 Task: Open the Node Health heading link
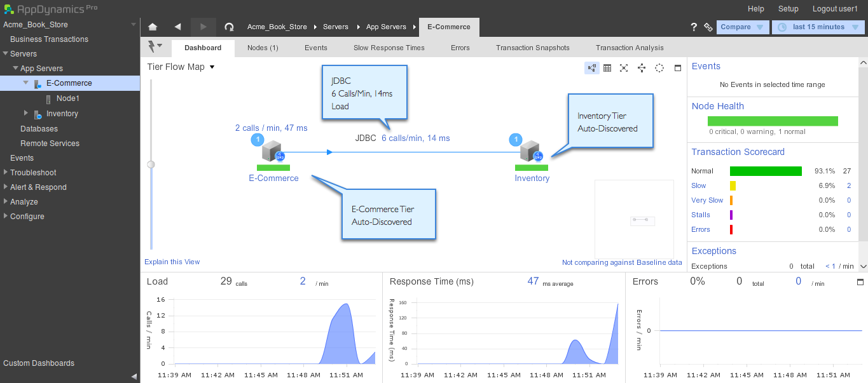click(718, 106)
